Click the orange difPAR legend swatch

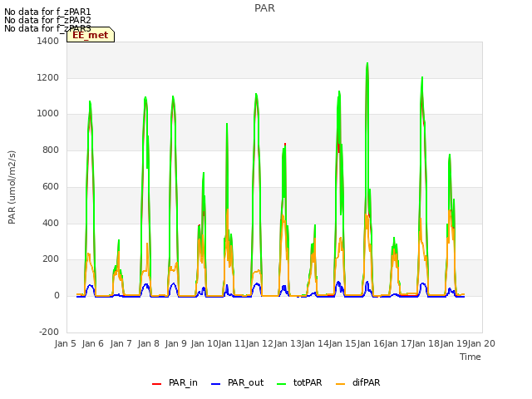pos(340,384)
